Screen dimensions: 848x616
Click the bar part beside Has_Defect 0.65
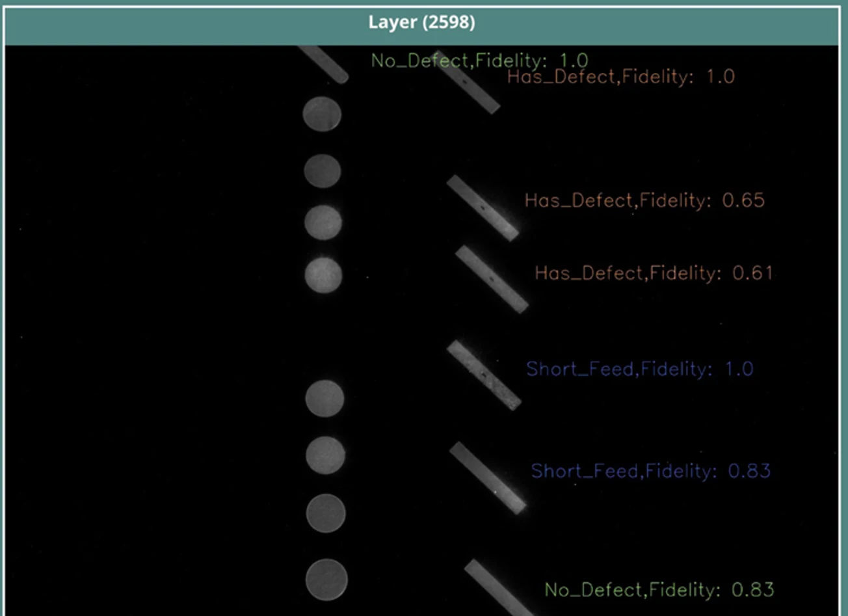[x=483, y=208]
